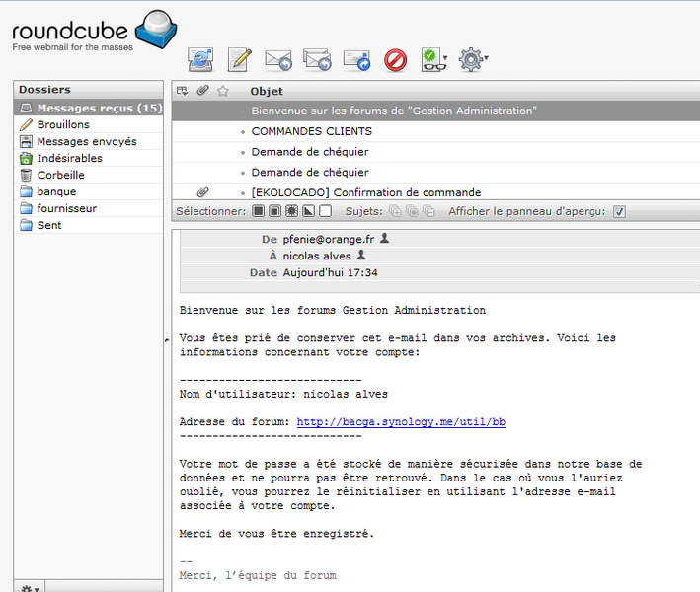
Task: Select the COMMANDES CLIENTS message
Action: [x=435, y=131]
